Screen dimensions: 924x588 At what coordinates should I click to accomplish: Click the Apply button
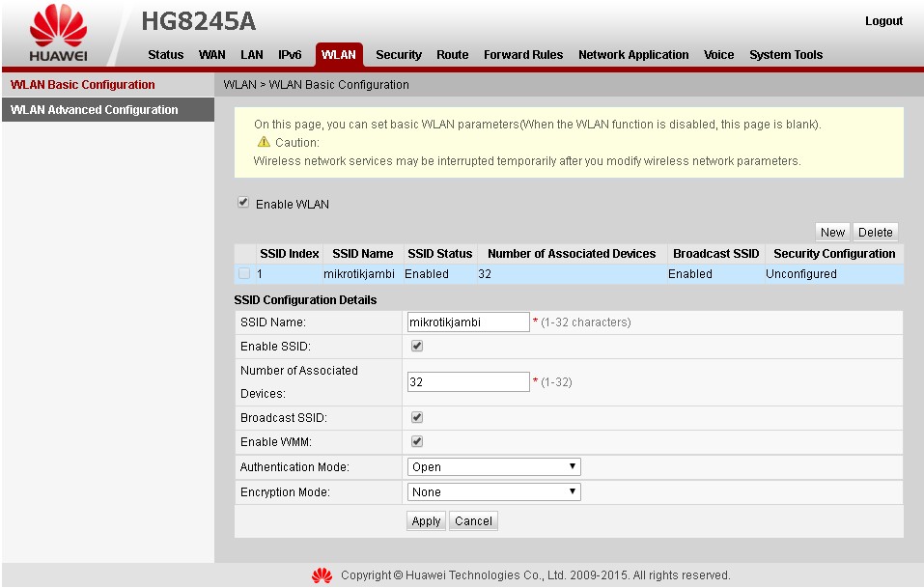click(426, 520)
